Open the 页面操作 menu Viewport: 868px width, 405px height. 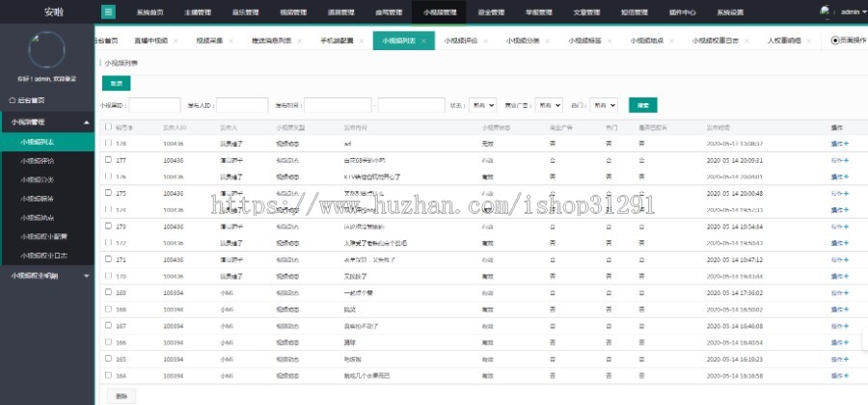[849, 40]
